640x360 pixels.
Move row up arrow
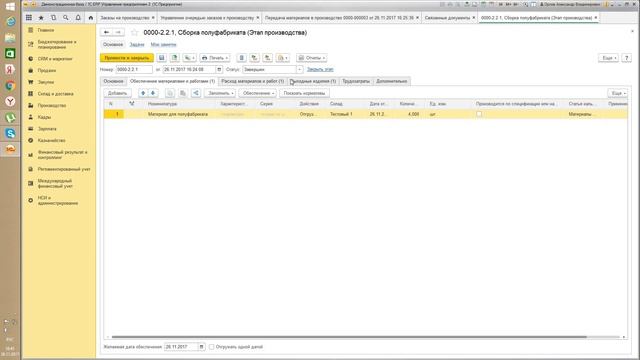click(143, 93)
